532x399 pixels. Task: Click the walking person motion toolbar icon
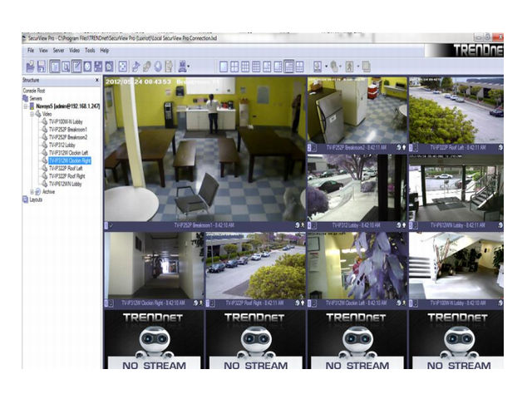click(349, 66)
